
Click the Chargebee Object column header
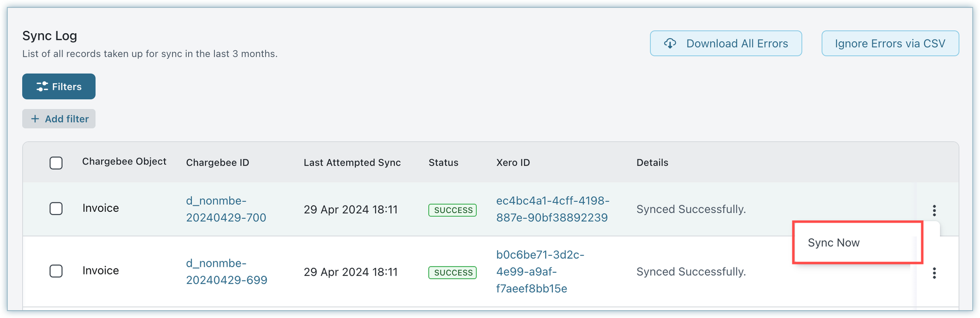pyautogui.click(x=124, y=161)
